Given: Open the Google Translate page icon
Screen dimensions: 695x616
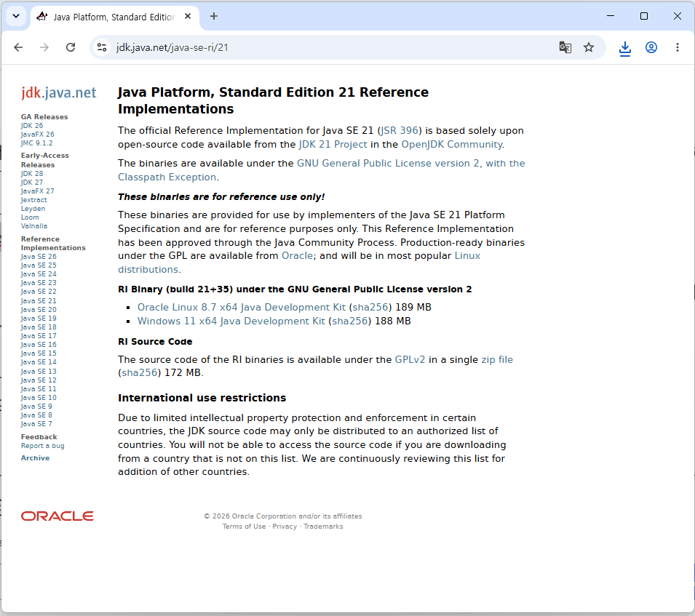Looking at the screenshot, I should [x=565, y=47].
